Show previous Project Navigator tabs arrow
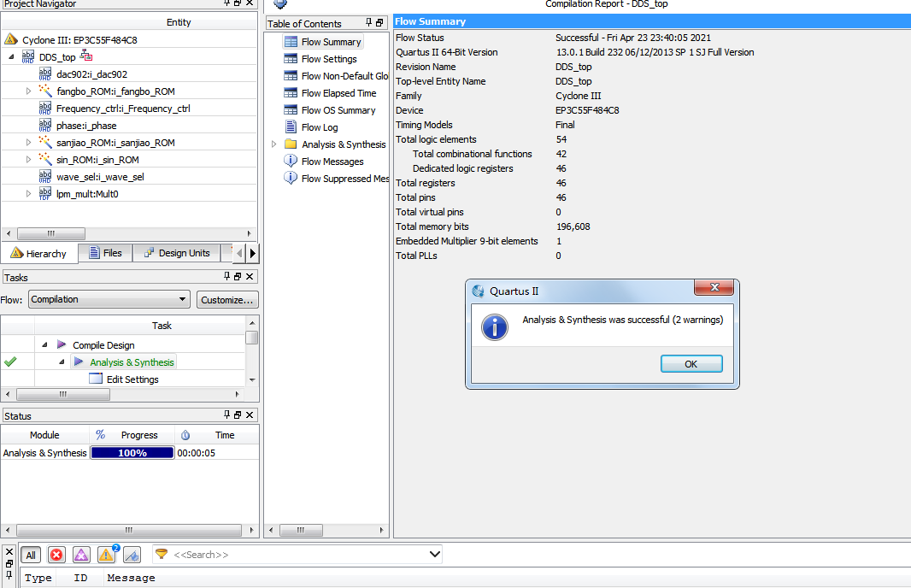The height and width of the screenshot is (588, 911). [x=239, y=253]
